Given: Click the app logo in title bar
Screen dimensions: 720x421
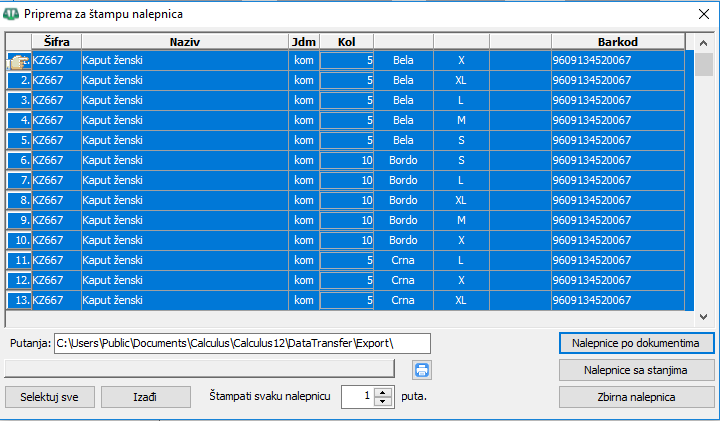Looking at the screenshot, I should pos(11,14).
